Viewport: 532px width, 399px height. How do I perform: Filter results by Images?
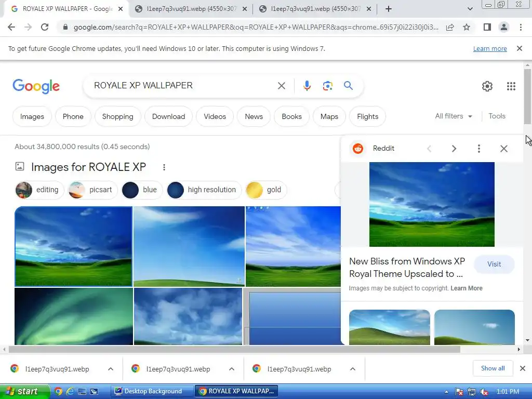tap(32, 116)
